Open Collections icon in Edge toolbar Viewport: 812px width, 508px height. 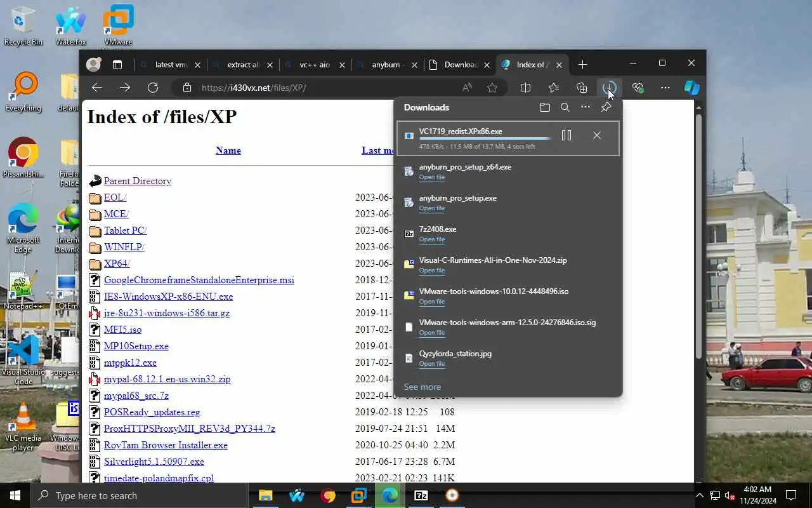point(582,88)
